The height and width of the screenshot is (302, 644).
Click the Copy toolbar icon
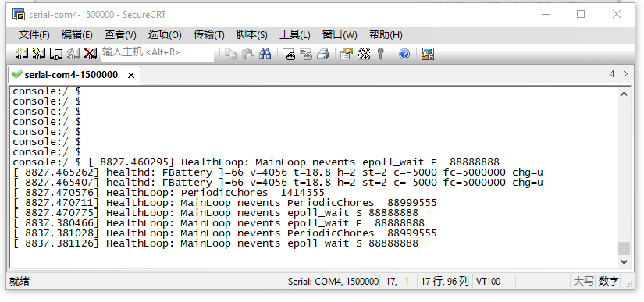click(231, 54)
